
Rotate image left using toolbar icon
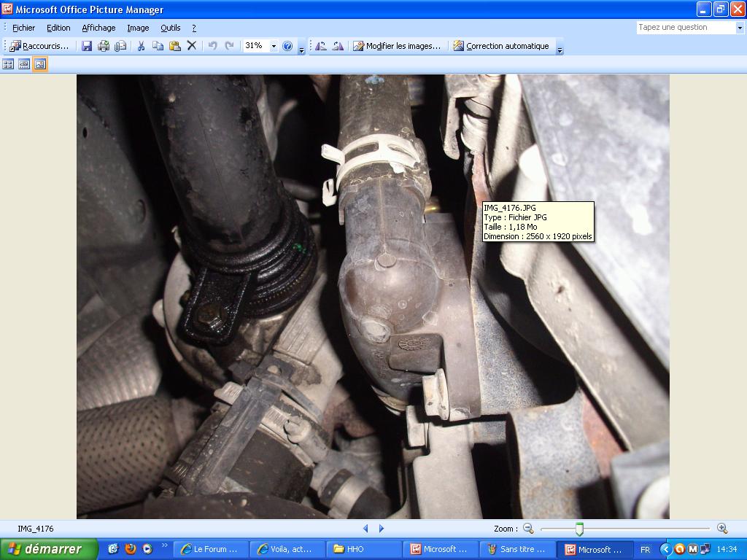point(320,46)
